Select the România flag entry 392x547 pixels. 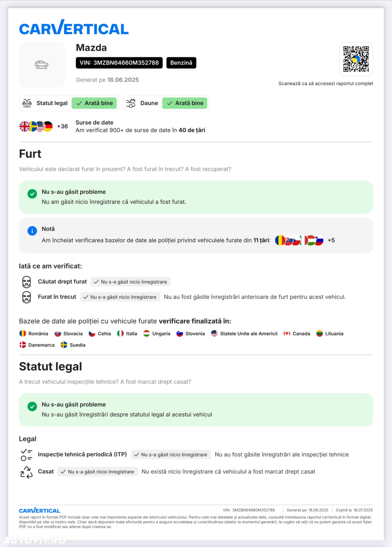(34, 334)
